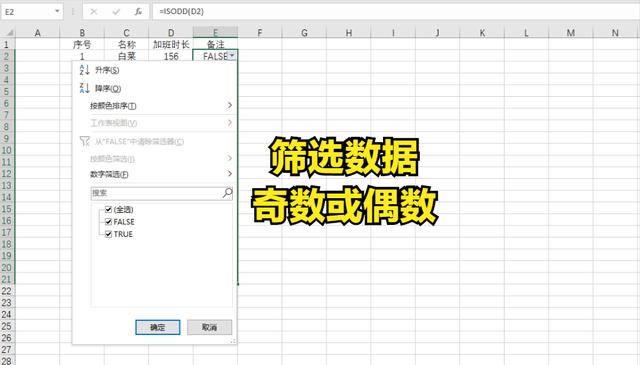The height and width of the screenshot is (365, 640).
Task: Uncheck the TRUE filter checkbox
Action: (x=109, y=234)
